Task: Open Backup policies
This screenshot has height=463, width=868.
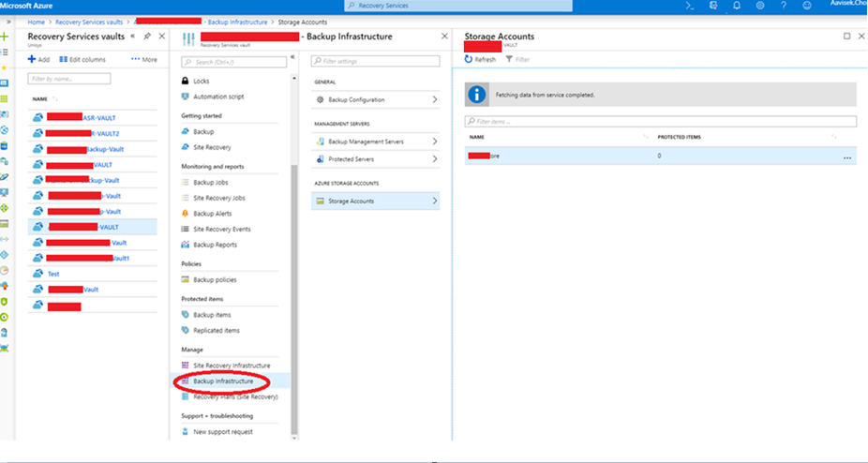Action: 215,279
